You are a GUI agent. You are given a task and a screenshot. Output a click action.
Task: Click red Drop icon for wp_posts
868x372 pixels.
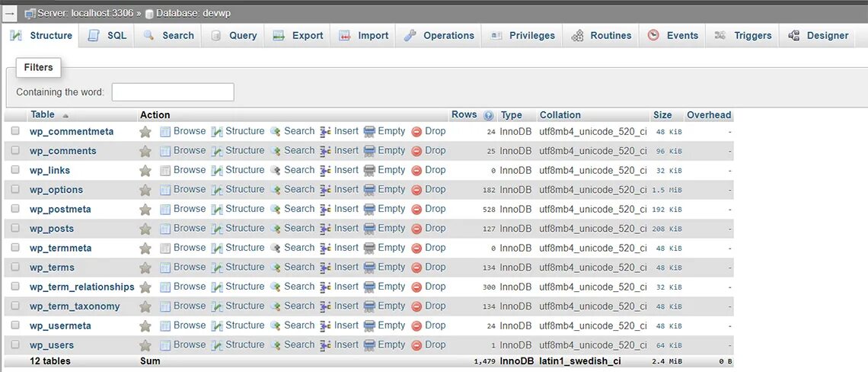(x=416, y=229)
